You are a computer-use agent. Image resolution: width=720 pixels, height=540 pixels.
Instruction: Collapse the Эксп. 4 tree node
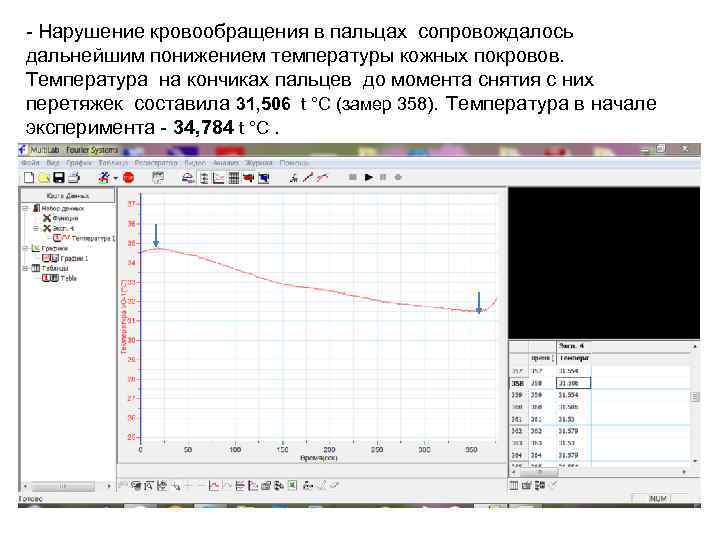(36, 228)
